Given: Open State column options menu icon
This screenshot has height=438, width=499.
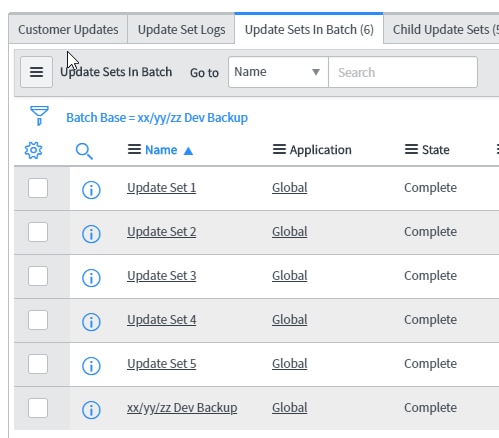Looking at the screenshot, I should 411,149.
